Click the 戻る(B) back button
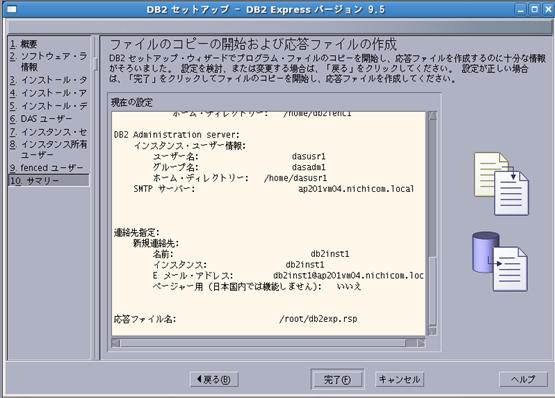 coord(214,380)
